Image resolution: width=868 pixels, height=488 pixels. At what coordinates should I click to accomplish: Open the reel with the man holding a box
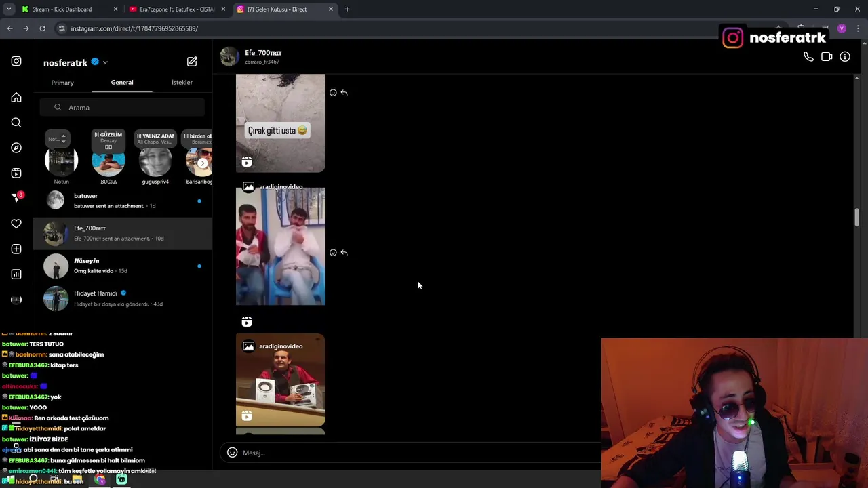pos(281,380)
